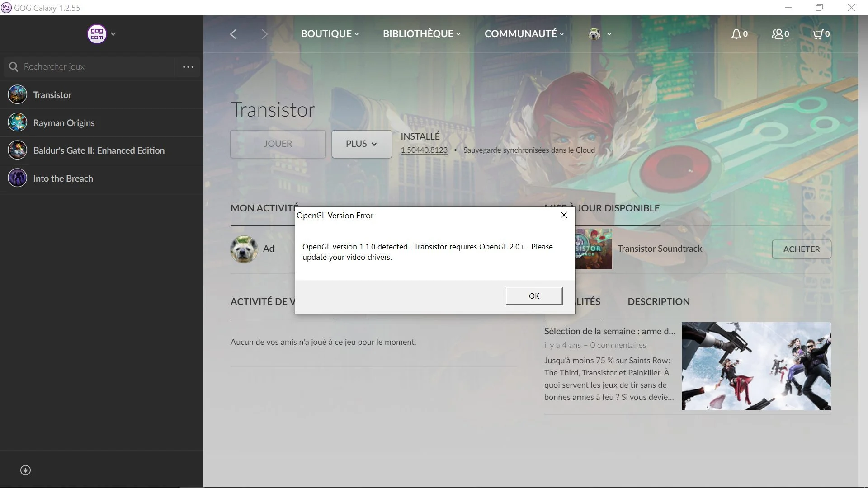The width and height of the screenshot is (868, 488).
Task: Select Rayman Origins in the game list
Action: coord(64,123)
